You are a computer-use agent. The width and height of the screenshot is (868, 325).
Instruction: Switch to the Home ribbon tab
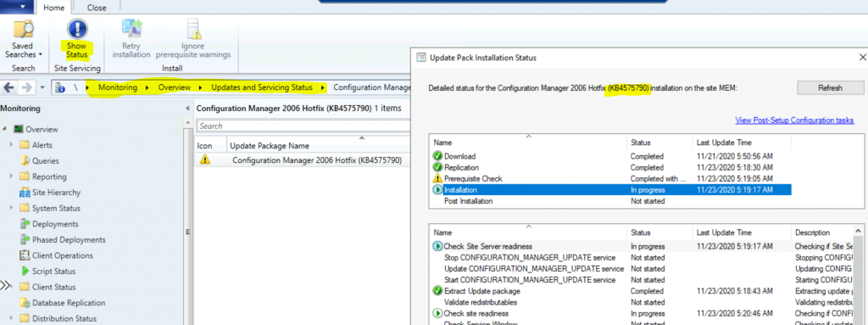(53, 8)
